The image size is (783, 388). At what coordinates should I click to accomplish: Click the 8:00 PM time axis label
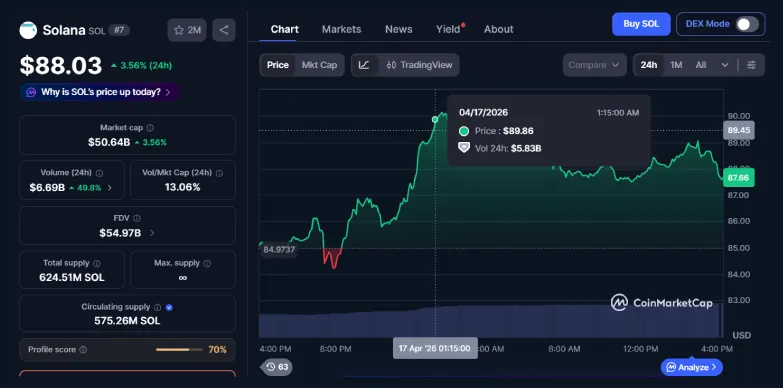336,349
